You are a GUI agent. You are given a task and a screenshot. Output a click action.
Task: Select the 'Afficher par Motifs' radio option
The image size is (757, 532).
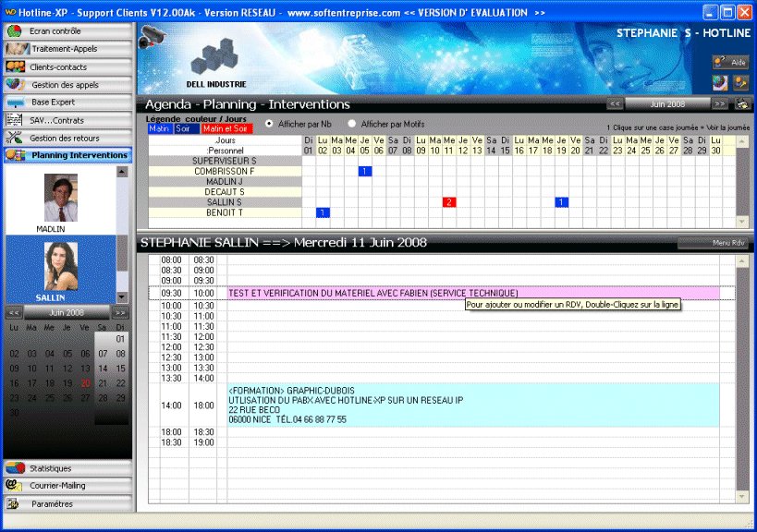point(352,123)
